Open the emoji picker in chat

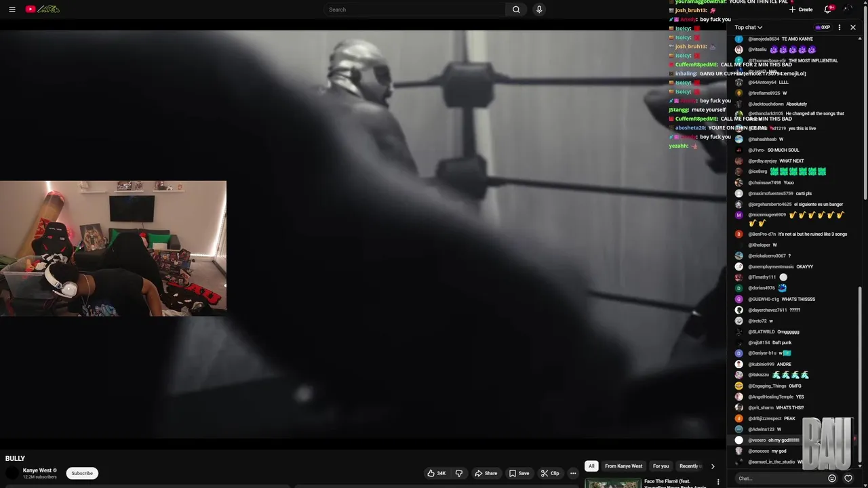(x=832, y=479)
